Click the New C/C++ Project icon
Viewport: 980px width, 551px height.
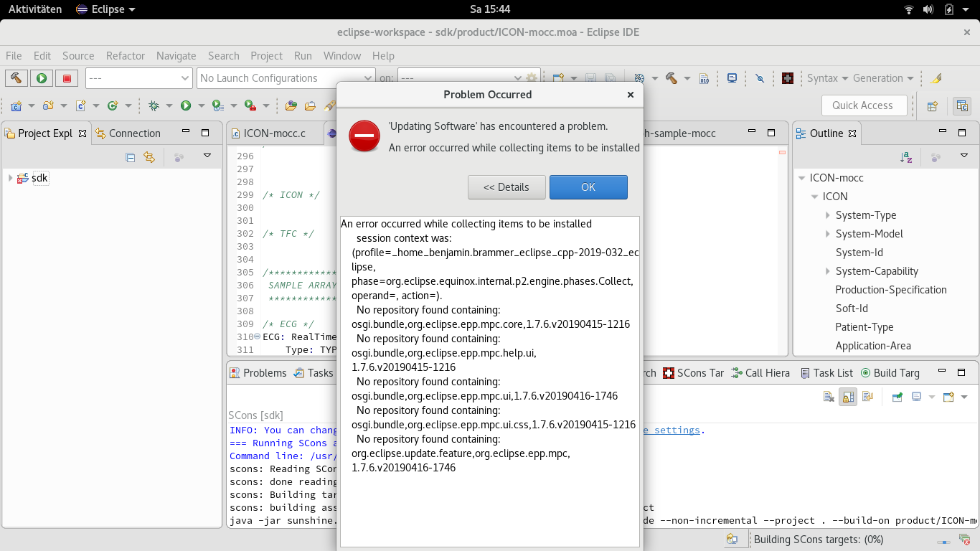coord(17,105)
